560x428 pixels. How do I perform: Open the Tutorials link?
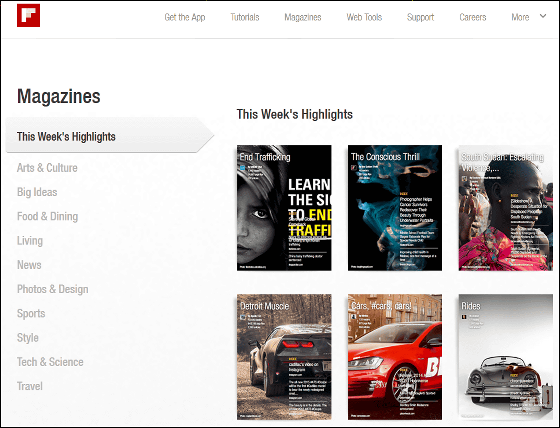pyautogui.click(x=245, y=17)
